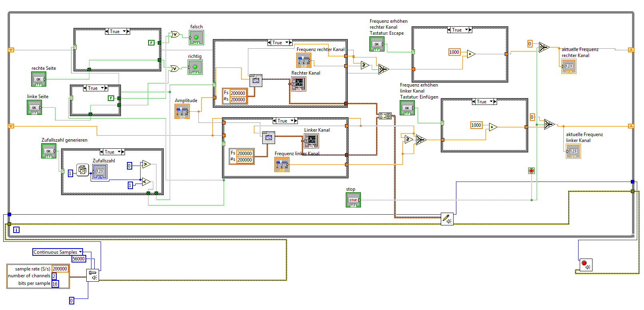Open the True selector of the 'linke Seite' case
This screenshot has width=644, height=310.
(95, 88)
